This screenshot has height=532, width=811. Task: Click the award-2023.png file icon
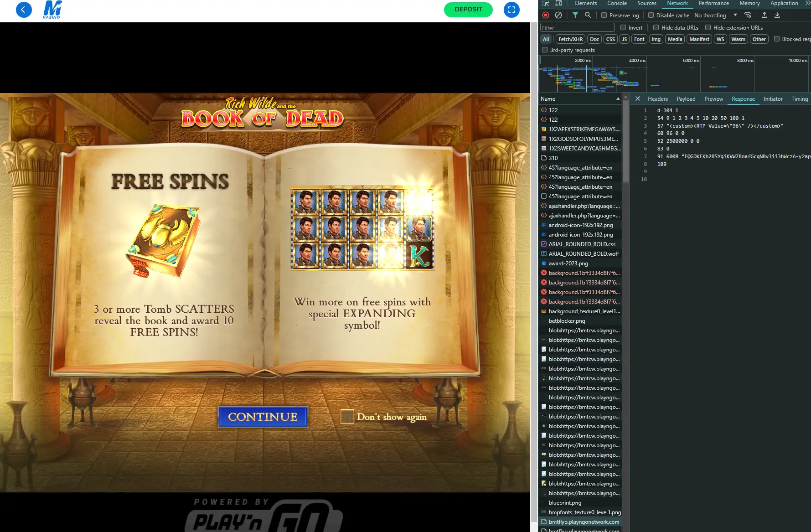point(544,263)
